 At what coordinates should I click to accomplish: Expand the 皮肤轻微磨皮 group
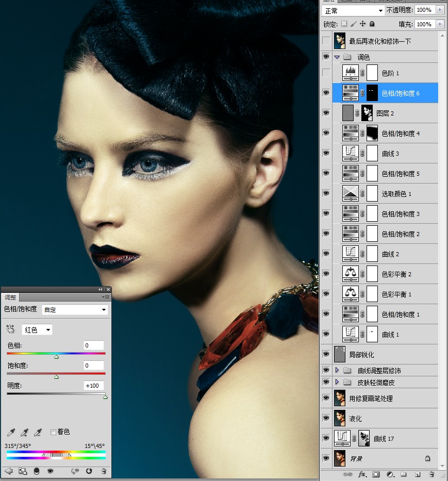click(x=337, y=382)
